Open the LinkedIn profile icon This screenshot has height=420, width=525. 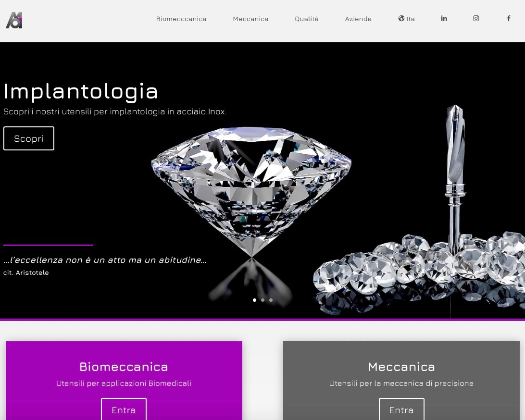[x=444, y=18]
